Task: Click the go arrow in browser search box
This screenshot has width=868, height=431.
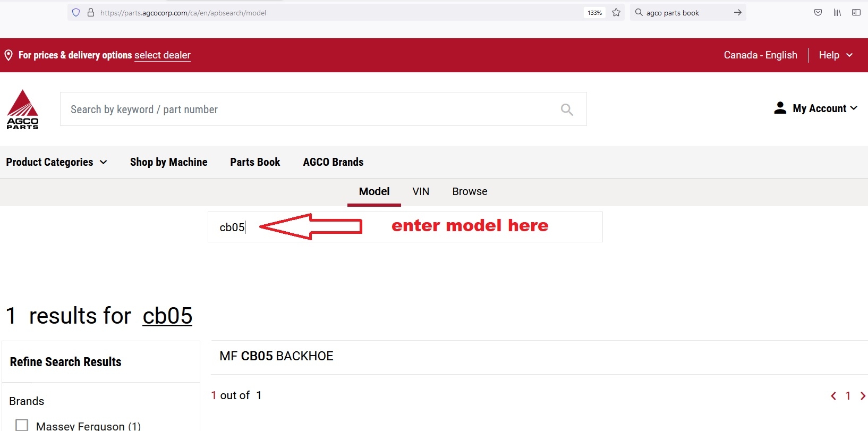Action: click(x=737, y=13)
